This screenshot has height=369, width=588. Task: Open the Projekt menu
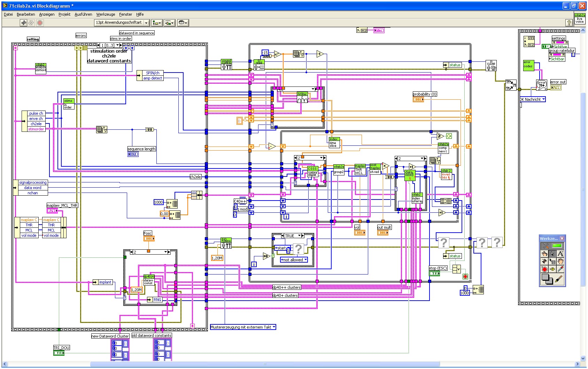click(x=64, y=14)
